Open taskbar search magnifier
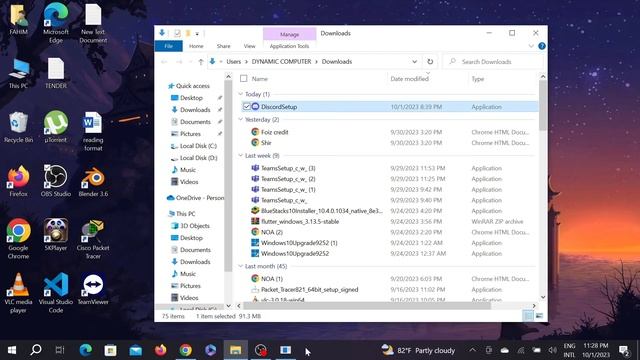The width and height of the screenshot is (640, 360). click(36, 350)
